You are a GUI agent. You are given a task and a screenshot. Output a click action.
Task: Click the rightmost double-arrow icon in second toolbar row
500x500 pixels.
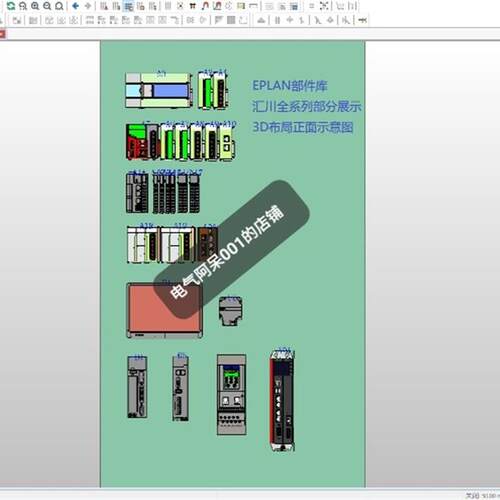click(x=363, y=20)
